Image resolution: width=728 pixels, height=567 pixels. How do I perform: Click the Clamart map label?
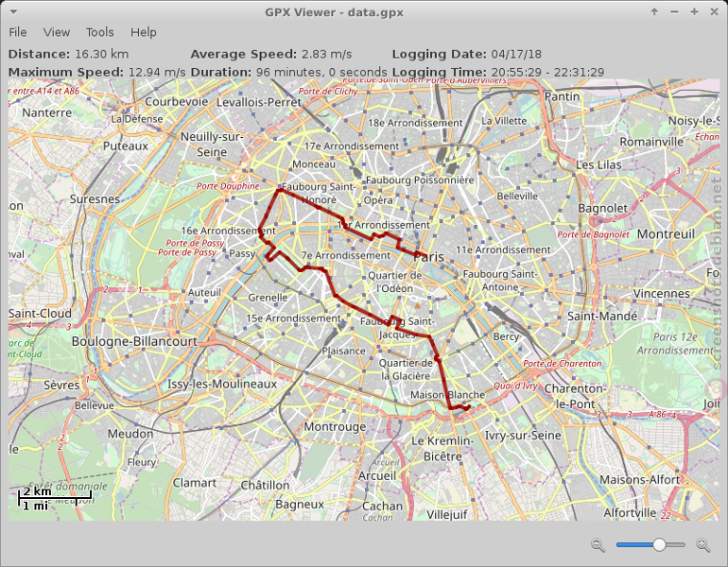pyautogui.click(x=195, y=483)
